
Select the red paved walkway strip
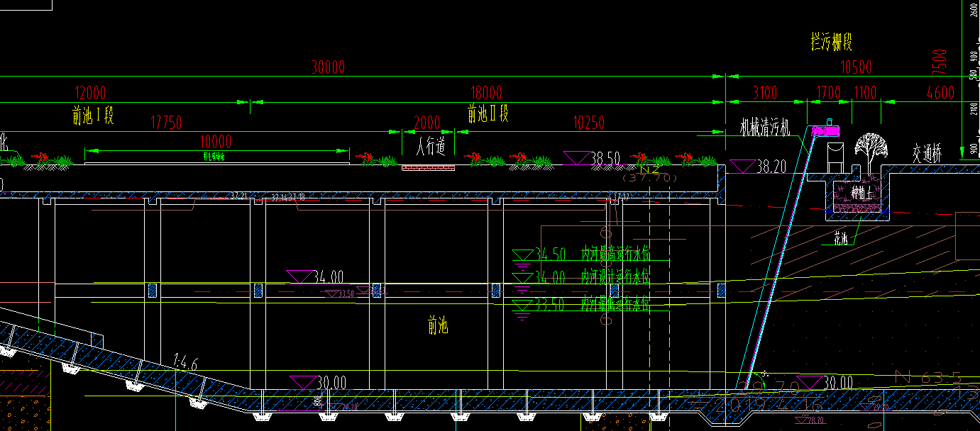428,168
